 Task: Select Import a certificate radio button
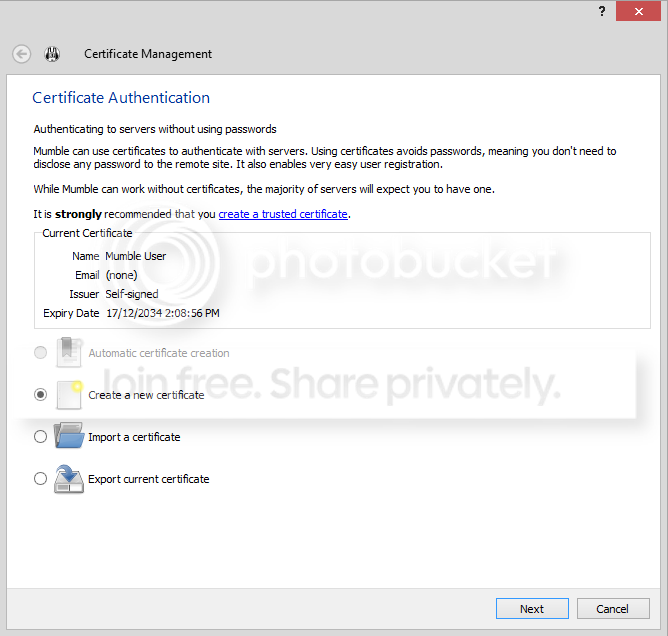point(40,437)
